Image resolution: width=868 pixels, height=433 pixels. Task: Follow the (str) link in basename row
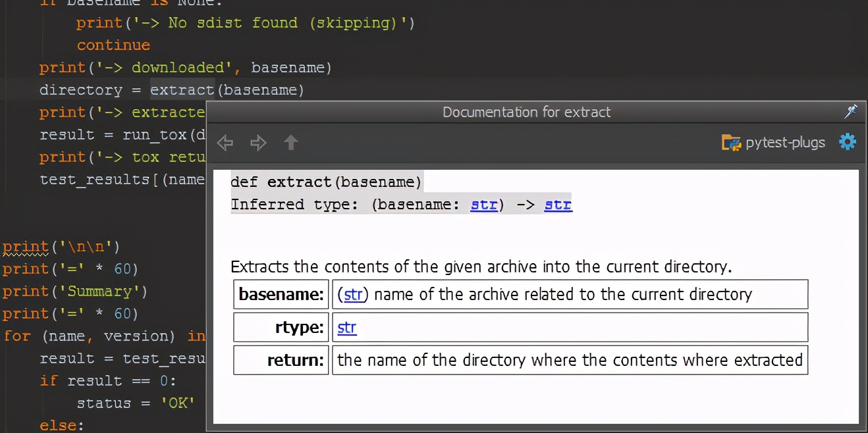point(353,294)
